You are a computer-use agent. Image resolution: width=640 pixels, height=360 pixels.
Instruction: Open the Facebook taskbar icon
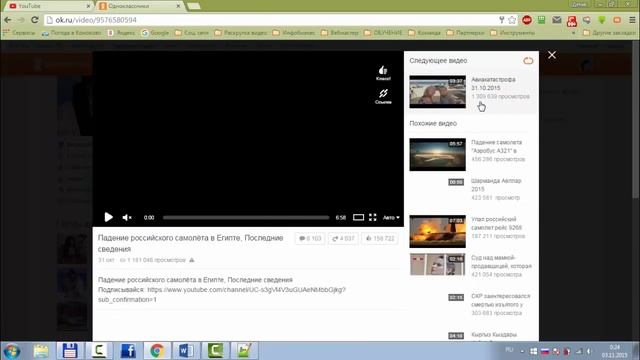tap(128, 351)
